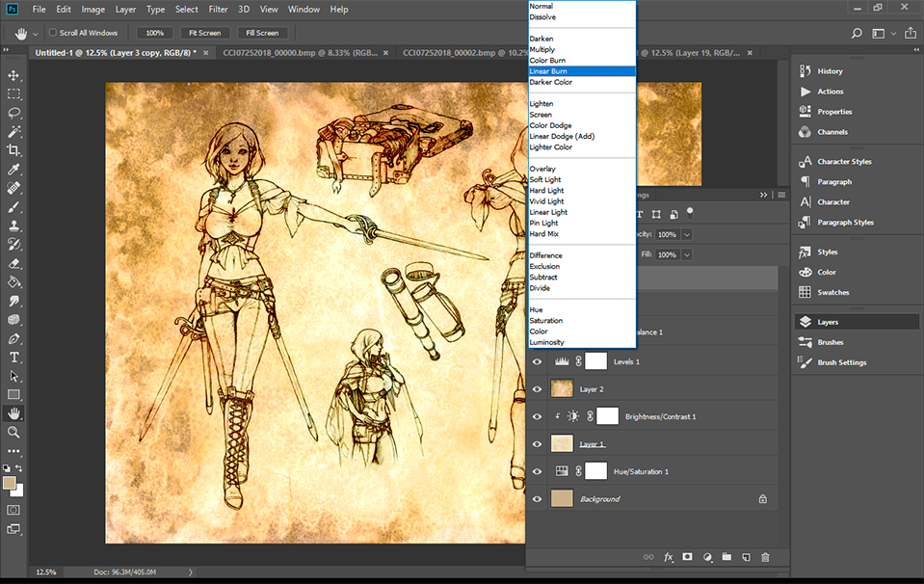Open the Filter menu
The width and height of the screenshot is (924, 584).
pos(218,10)
